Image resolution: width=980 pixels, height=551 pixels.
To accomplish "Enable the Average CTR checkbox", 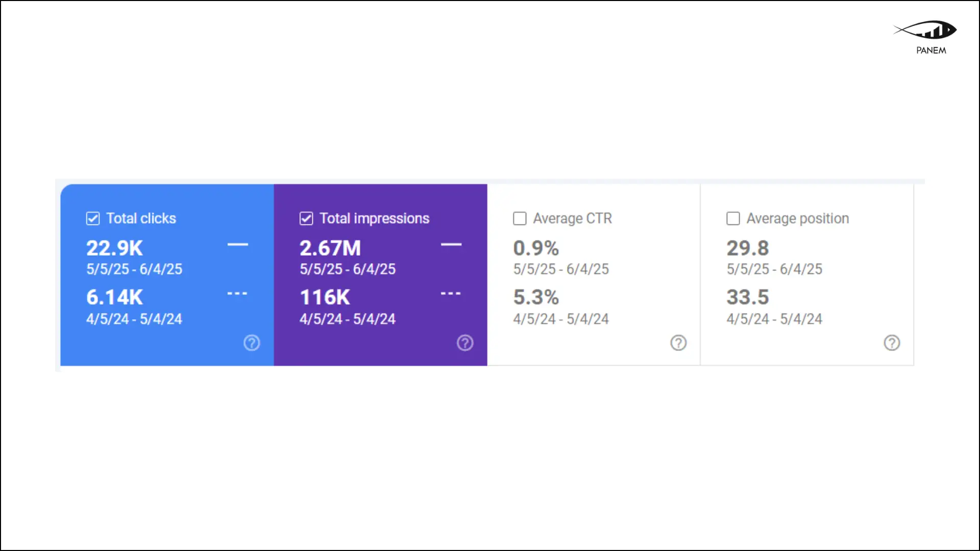I will coord(520,219).
